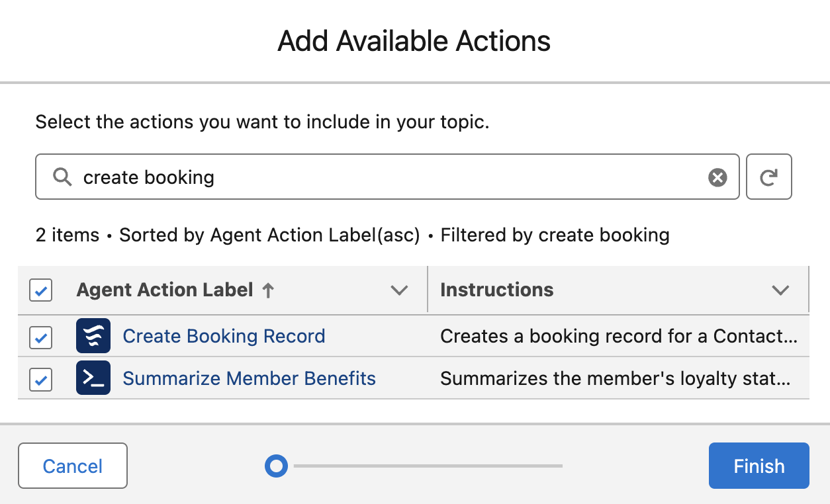
Task: Click the search magnifier icon
Action: tap(62, 177)
